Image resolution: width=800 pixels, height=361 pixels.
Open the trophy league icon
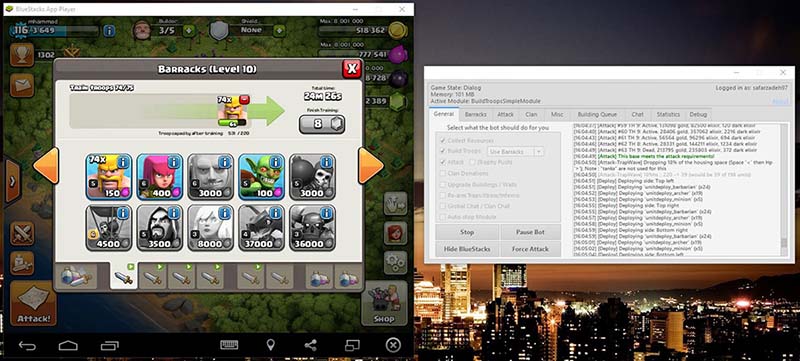(21, 55)
